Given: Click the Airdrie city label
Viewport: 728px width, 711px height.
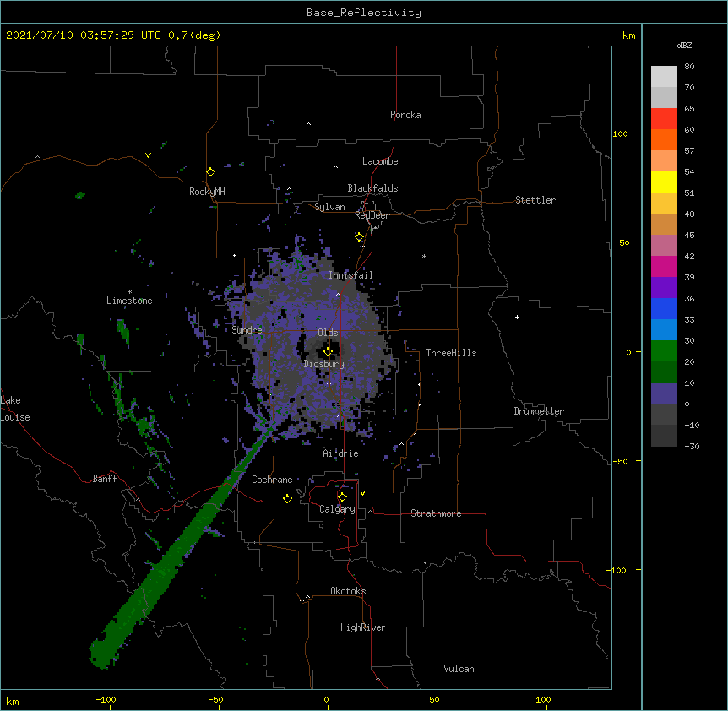Looking at the screenshot, I should pyautogui.click(x=341, y=453).
